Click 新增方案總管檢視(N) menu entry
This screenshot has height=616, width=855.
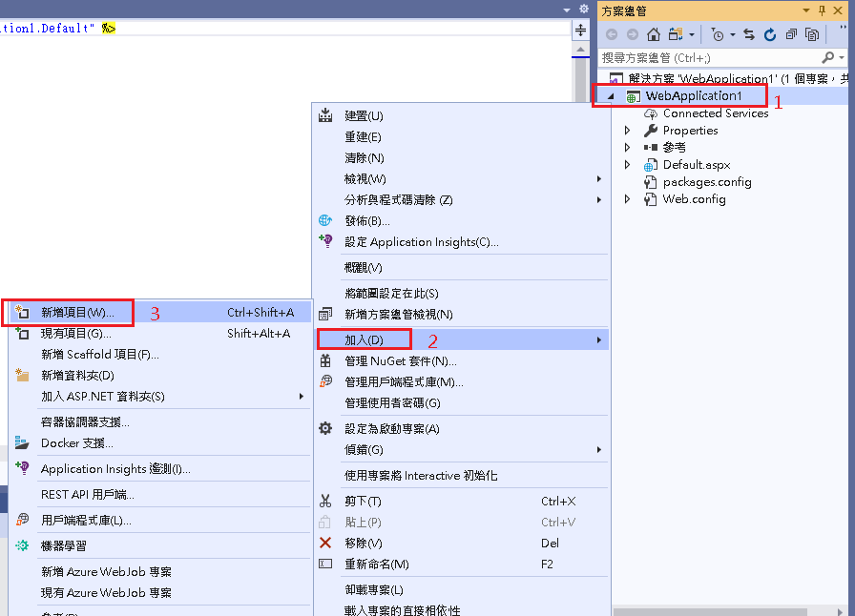pyautogui.click(x=462, y=315)
